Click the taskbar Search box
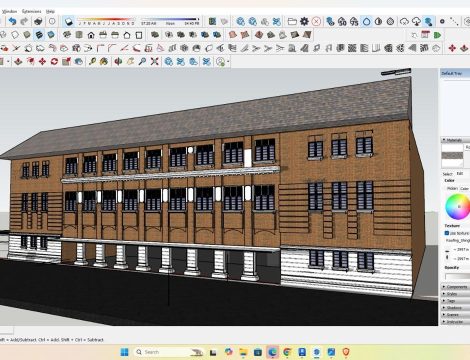This screenshot has height=360, width=470. click(x=169, y=352)
